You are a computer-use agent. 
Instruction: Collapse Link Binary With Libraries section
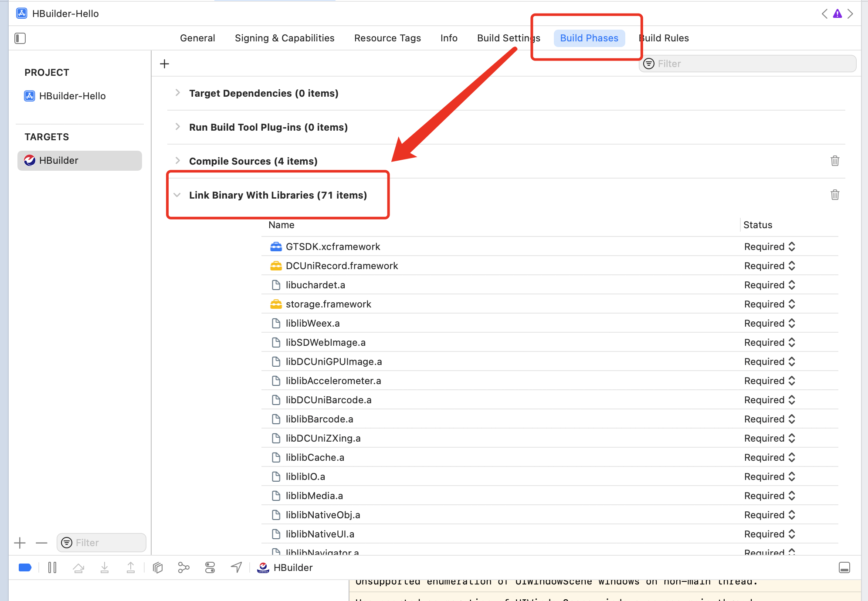pos(177,195)
